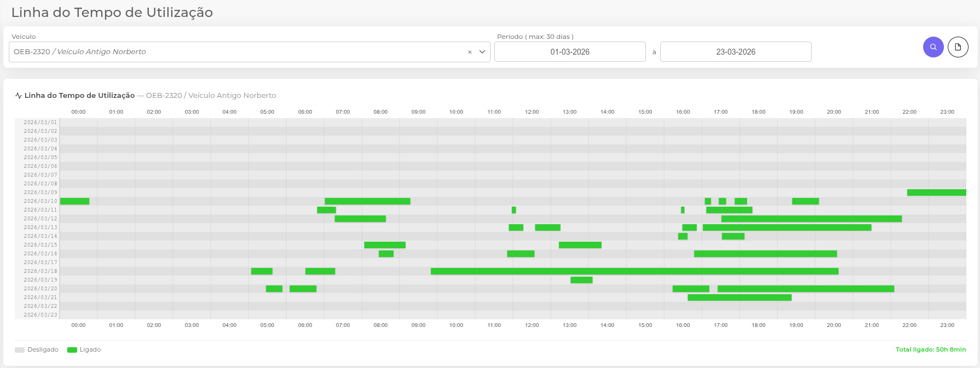Click the gray Desligado legend swatch
The width and height of the screenshot is (980, 368).
[x=20, y=350]
